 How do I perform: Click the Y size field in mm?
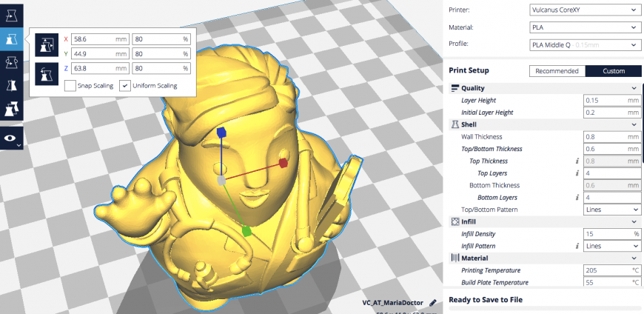(x=100, y=54)
